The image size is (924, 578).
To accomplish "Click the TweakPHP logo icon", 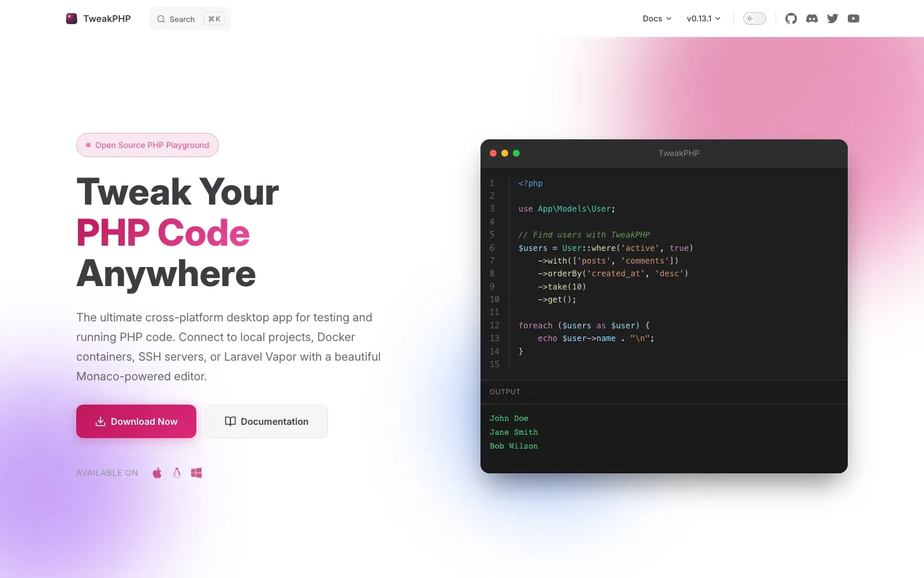I will [x=72, y=18].
